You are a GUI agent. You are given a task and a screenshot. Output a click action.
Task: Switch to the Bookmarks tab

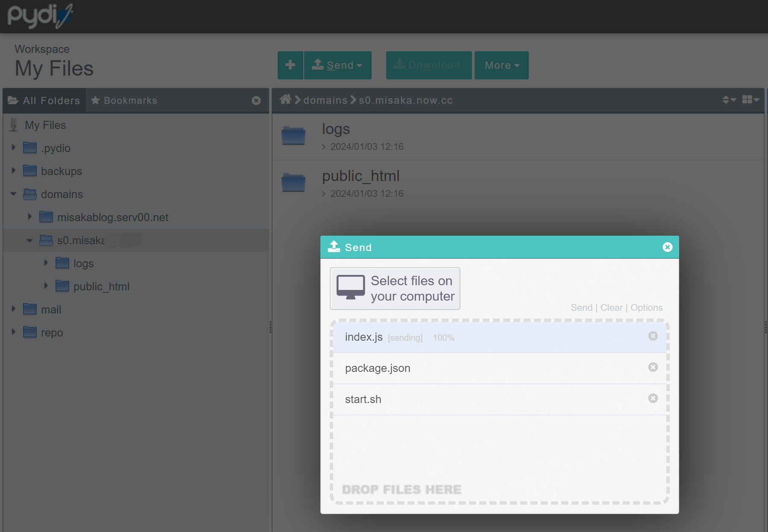click(x=124, y=100)
